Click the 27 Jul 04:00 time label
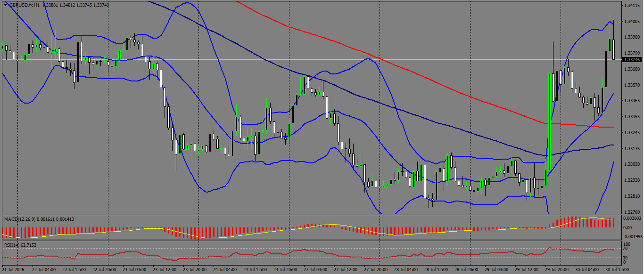Screen dimensions: 644x274 point(316,270)
